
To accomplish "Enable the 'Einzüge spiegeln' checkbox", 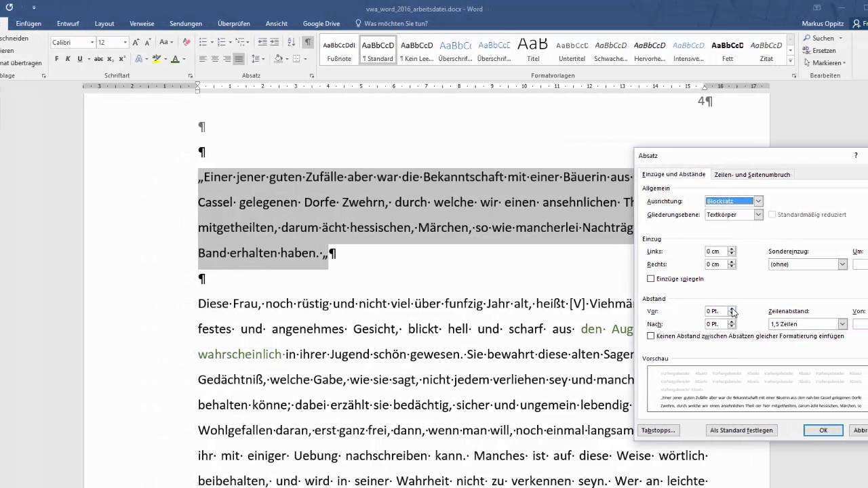I will (651, 279).
